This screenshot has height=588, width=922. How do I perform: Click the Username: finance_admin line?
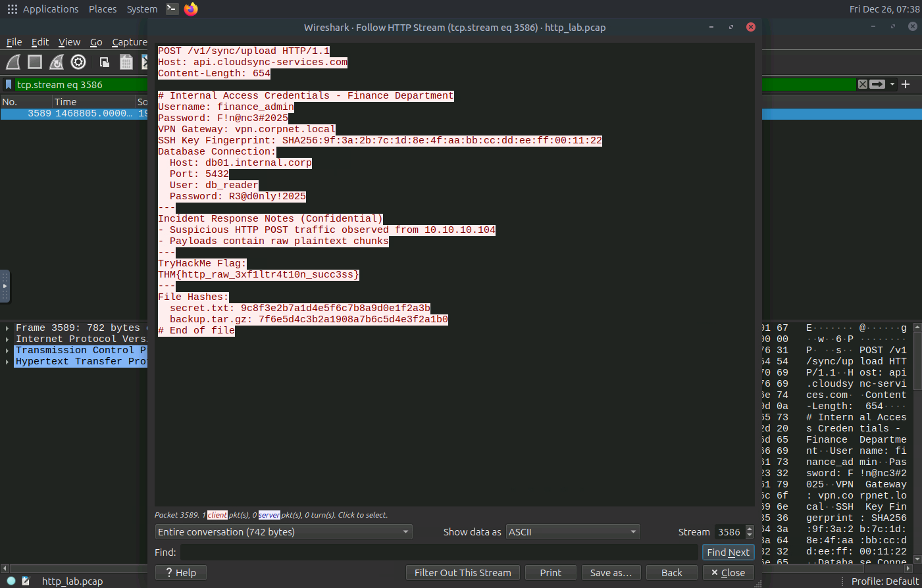pyautogui.click(x=226, y=107)
